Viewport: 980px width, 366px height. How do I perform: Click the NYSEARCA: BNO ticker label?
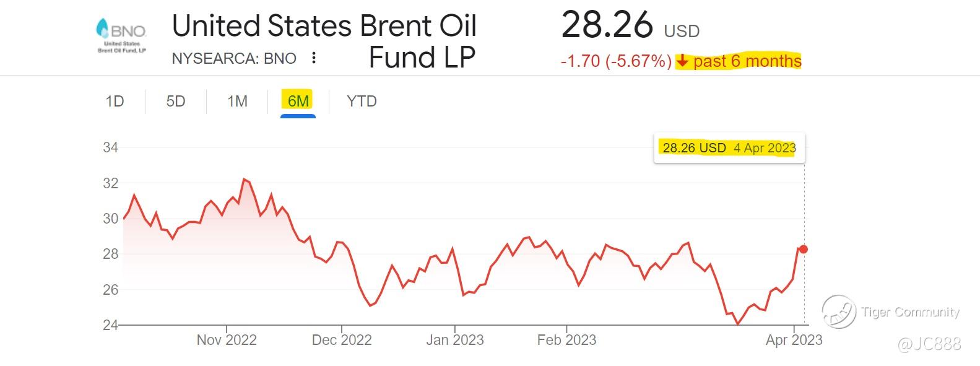click(234, 58)
